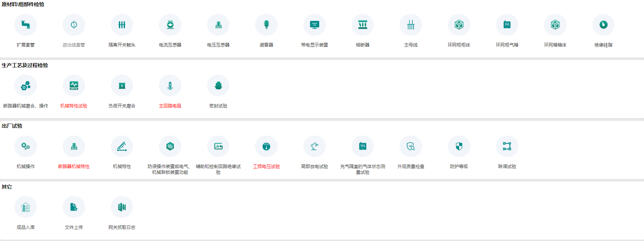The height and width of the screenshot is (241, 644).
Task: Click the 绝缘硅脂 icon
Action: (603, 25)
